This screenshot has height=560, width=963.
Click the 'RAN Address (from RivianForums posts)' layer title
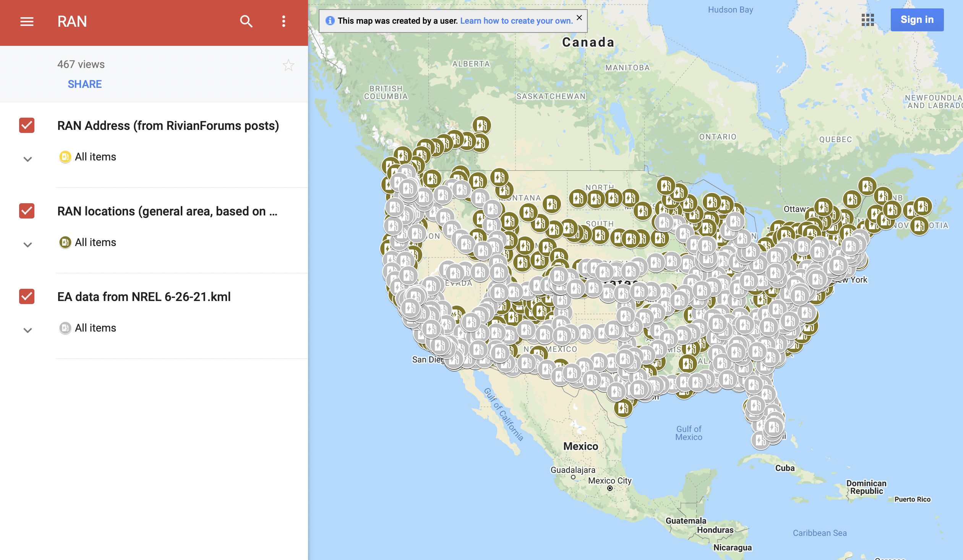[x=168, y=126]
